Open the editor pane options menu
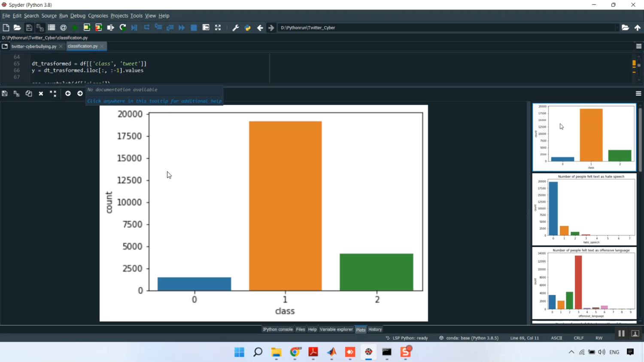 (638, 46)
